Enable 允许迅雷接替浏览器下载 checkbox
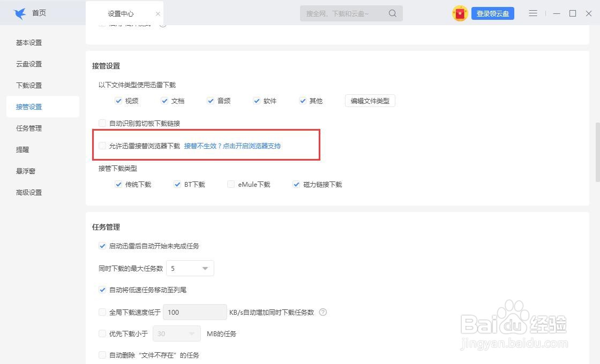 [102, 146]
